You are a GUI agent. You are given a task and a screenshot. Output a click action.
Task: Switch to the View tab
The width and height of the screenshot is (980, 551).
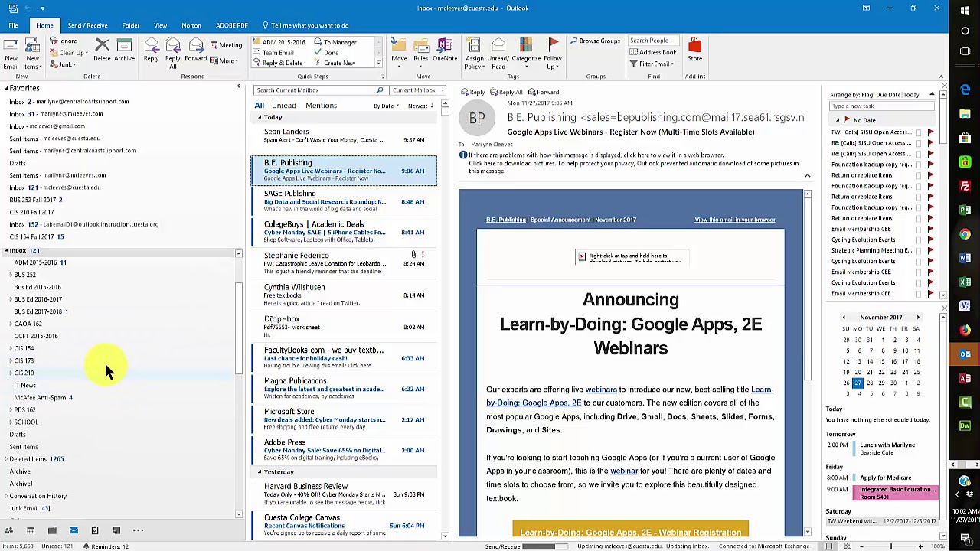click(x=160, y=25)
